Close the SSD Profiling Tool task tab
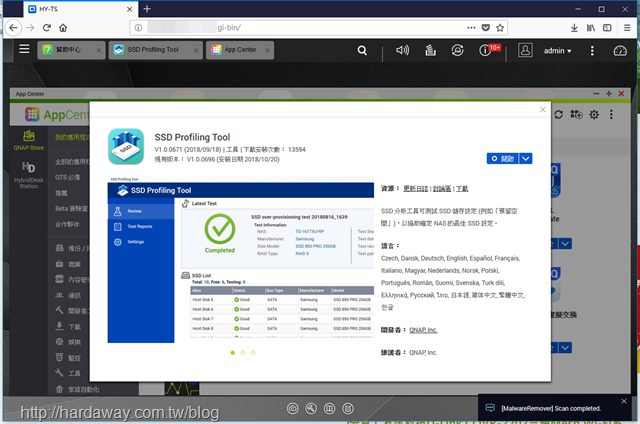 196,50
